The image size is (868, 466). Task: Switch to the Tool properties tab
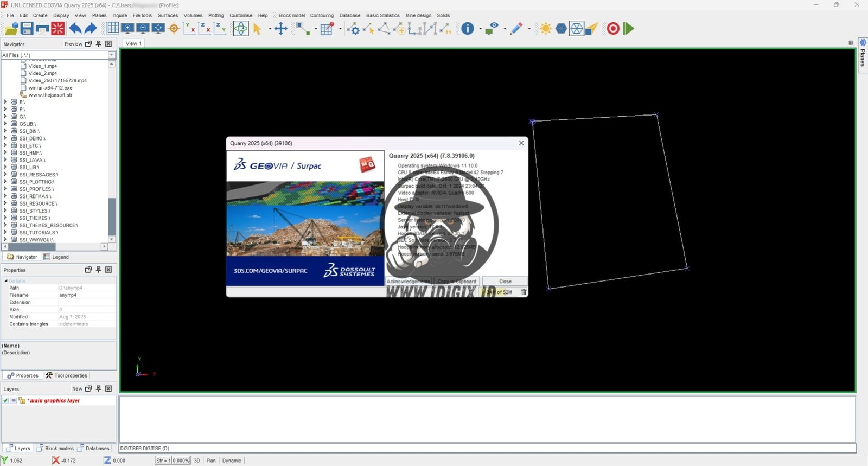(66, 375)
